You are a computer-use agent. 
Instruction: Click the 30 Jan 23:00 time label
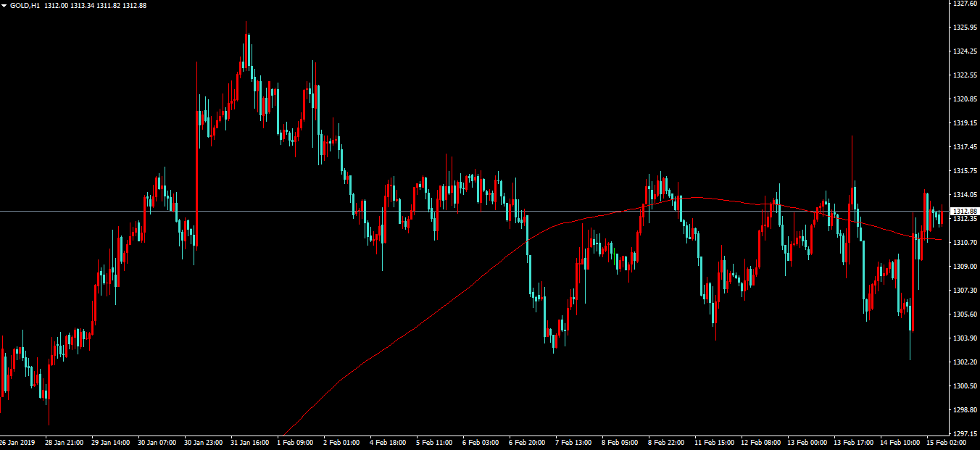point(204,442)
